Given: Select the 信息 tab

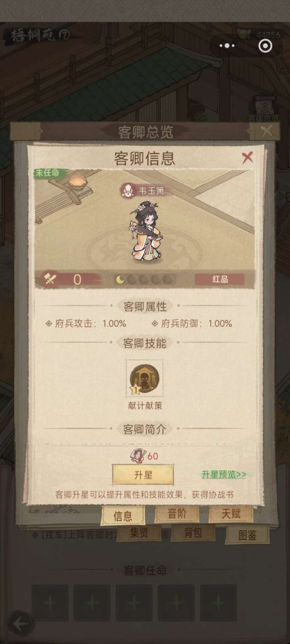Looking at the screenshot, I should [x=123, y=516].
